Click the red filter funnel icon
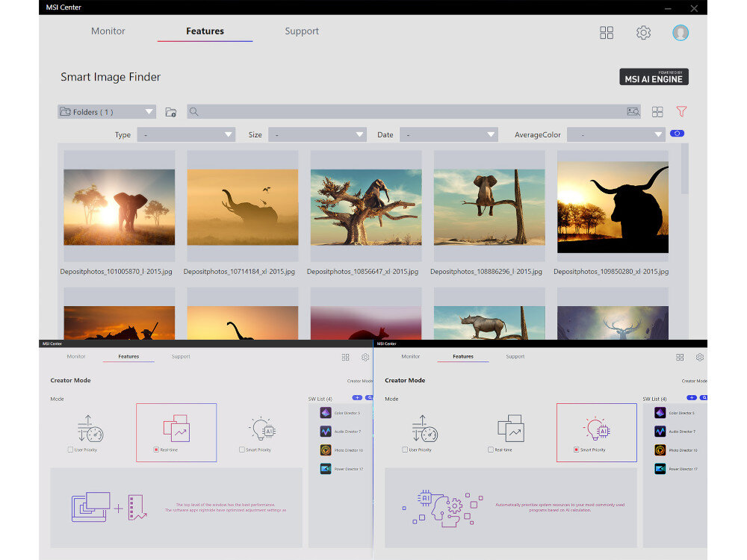 (681, 112)
